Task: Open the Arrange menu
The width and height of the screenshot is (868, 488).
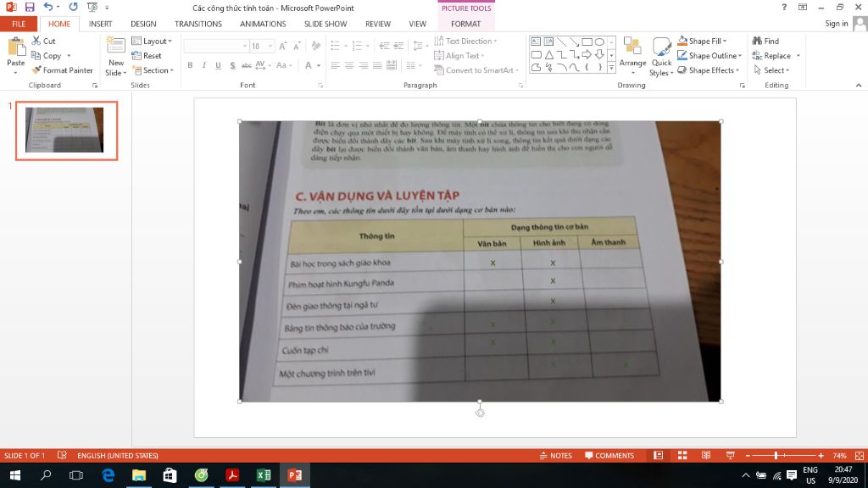Action: [632, 56]
